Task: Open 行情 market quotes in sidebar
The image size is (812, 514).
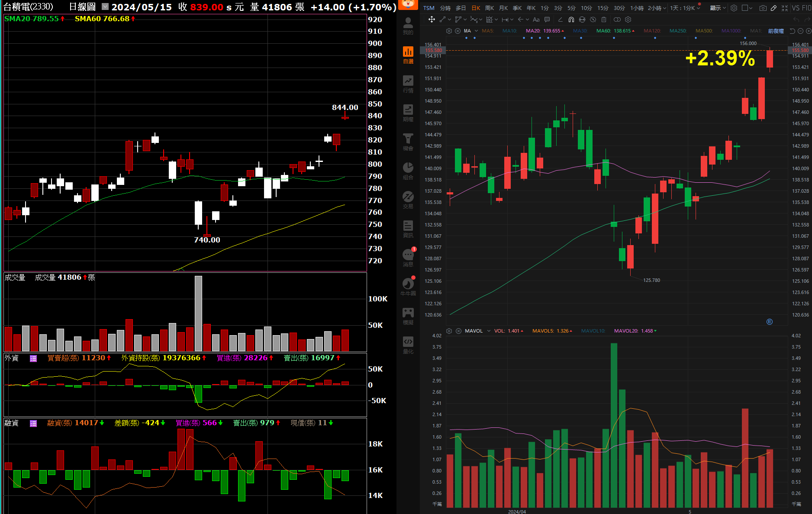Action: pos(408,84)
